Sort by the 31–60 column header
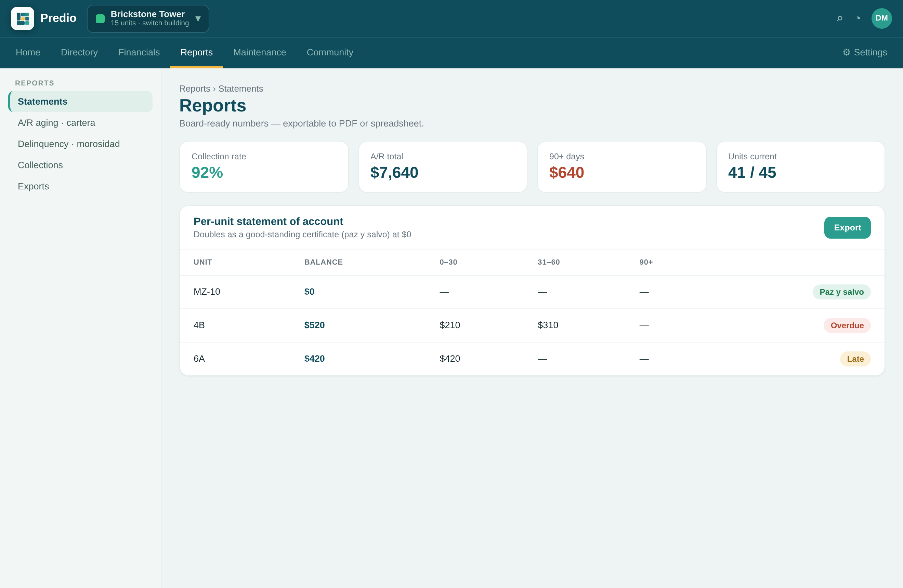This screenshot has width=903, height=588. pyautogui.click(x=549, y=262)
